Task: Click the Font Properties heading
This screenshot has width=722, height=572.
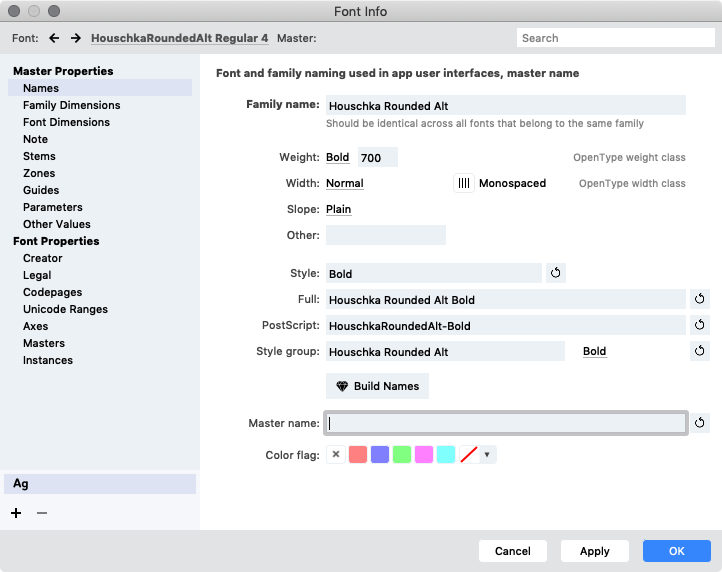Action: coord(56,241)
